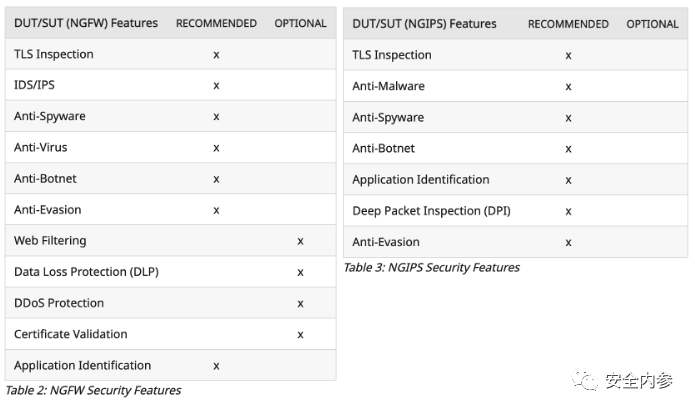Click the DUT/SUT (NGIPS) Features header

click(x=424, y=24)
